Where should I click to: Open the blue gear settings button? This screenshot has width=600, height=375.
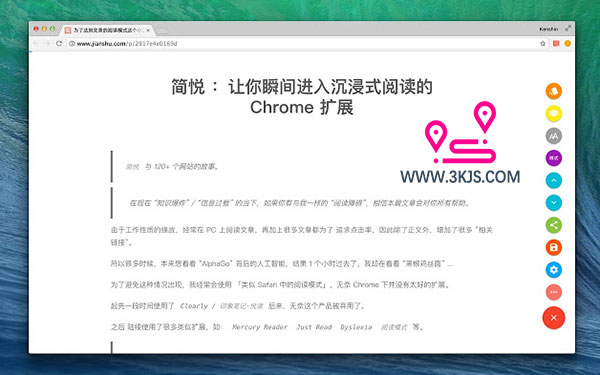tap(553, 269)
